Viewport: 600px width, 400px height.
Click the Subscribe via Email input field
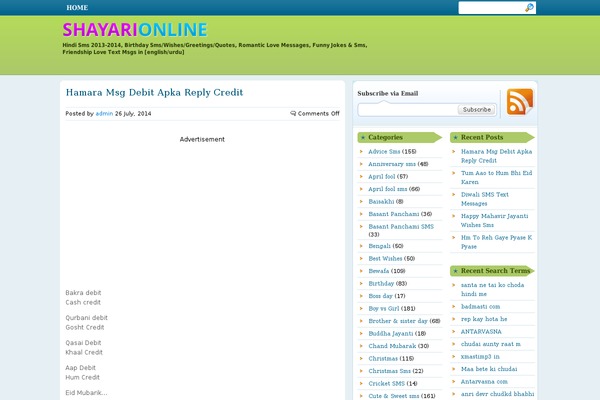pyautogui.click(x=408, y=110)
